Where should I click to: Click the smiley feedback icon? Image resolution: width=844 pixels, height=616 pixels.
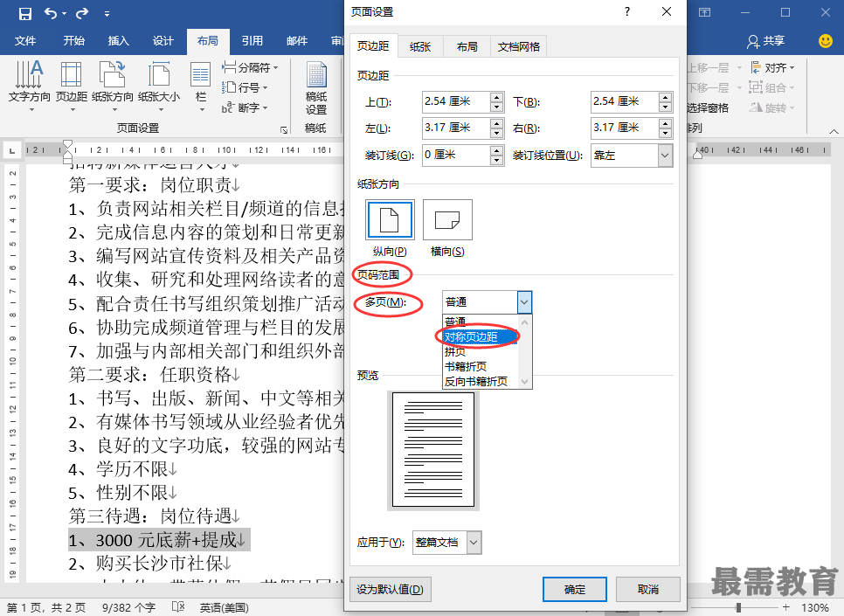tap(825, 41)
